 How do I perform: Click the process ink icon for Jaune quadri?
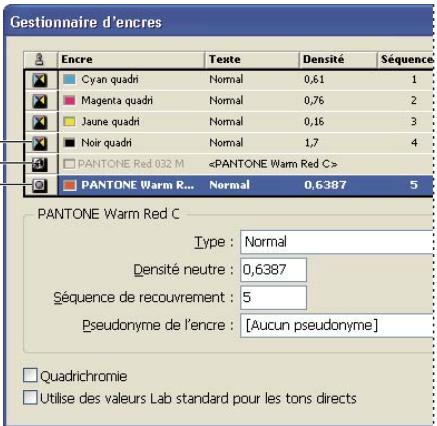point(40,122)
